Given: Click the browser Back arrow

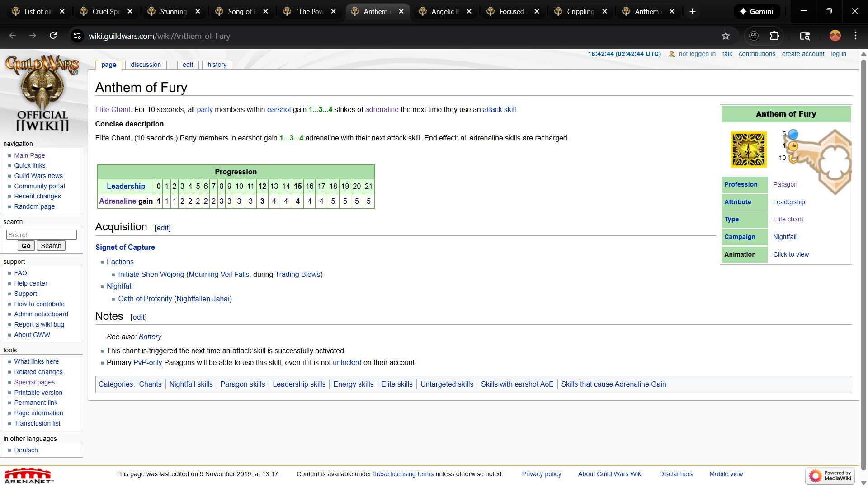Looking at the screenshot, I should 13,36.
